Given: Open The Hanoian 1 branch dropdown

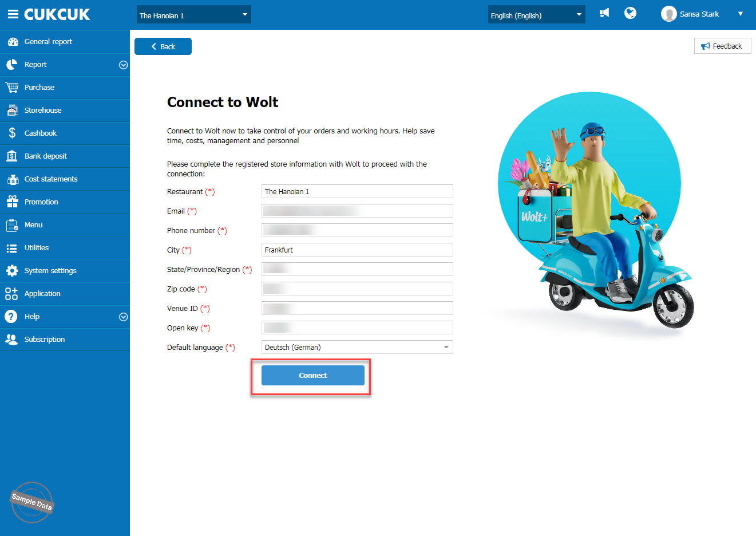Looking at the screenshot, I should point(194,15).
